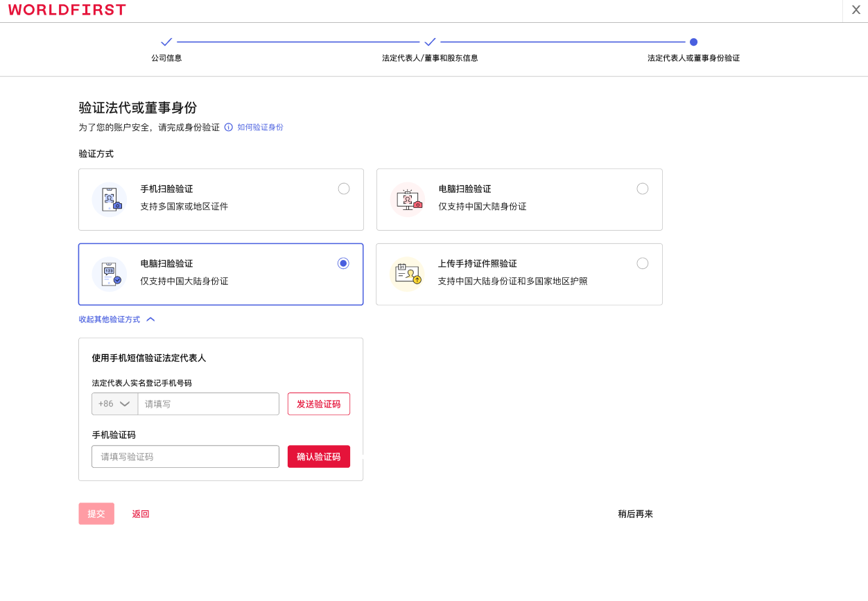Click the blue progress line between steps
The image size is (868, 601).
coord(298,42)
